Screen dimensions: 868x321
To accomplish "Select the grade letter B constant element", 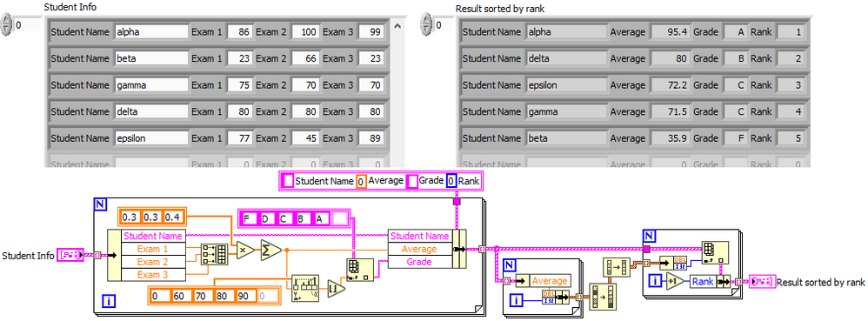I will [x=302, y=218].
